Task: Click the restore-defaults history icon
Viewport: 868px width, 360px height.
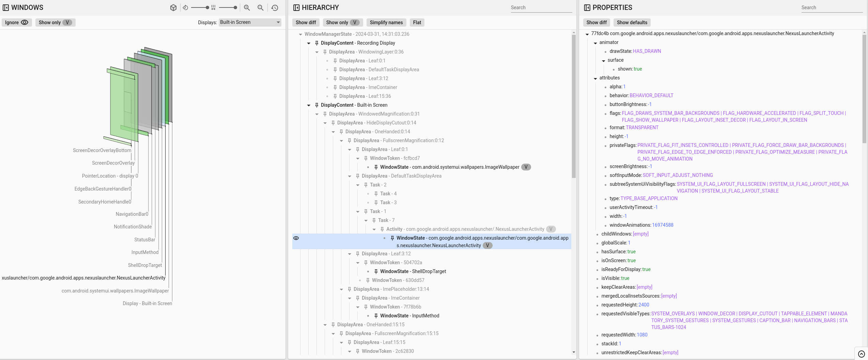Action: pos(275,7)
